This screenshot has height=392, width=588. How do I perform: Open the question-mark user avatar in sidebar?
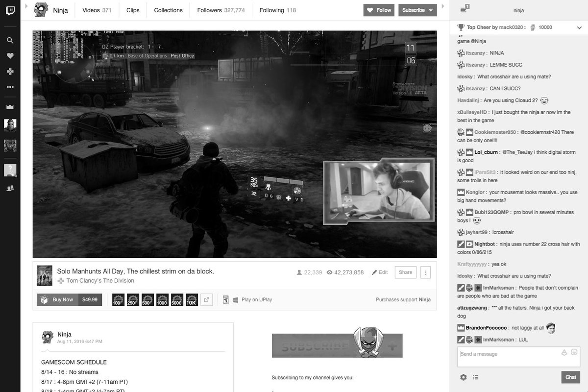click(10, 170)
